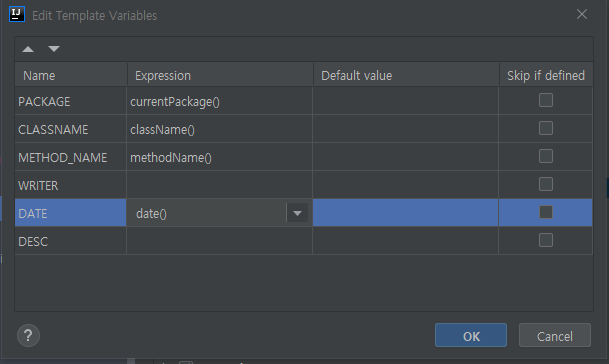Click the Cancel button
609x364 pixels.
click(555, 335)
